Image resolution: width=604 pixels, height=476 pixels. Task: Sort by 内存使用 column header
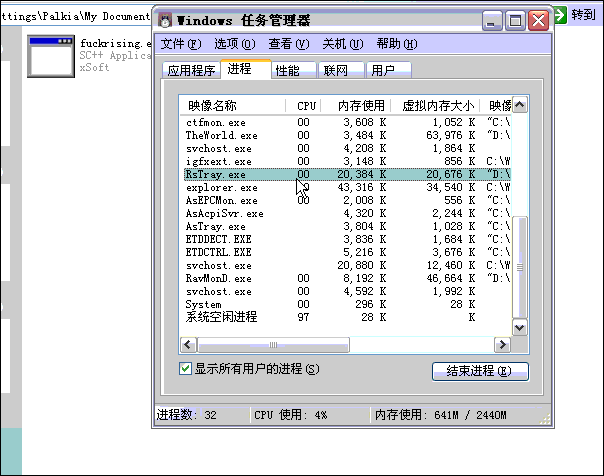[356, 105]
